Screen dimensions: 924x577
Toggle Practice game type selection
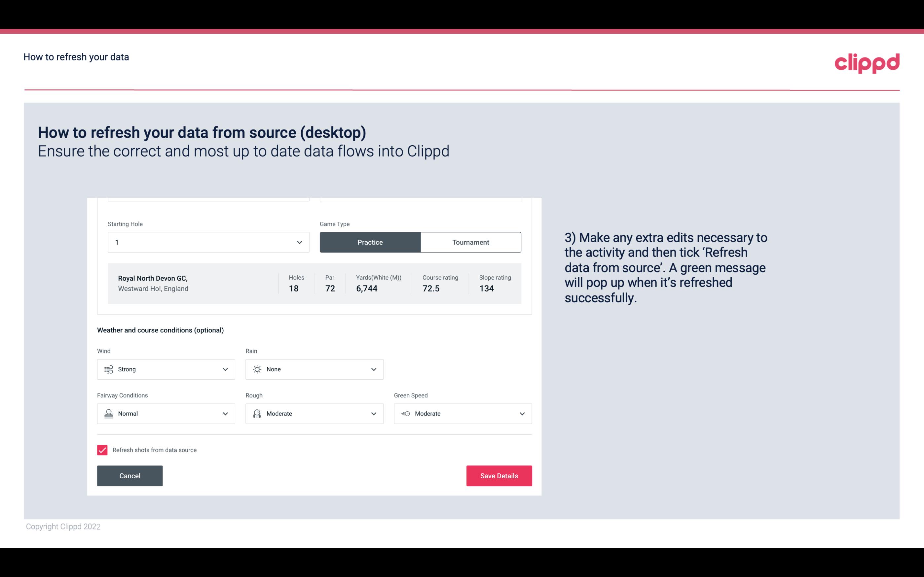(370, 242)
